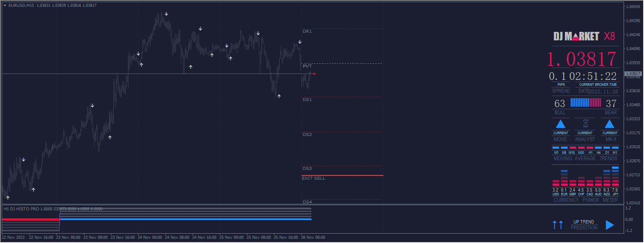Screen dimensions: 644x243
Task: Select the DR1 level label
Action: pos(307,31)
